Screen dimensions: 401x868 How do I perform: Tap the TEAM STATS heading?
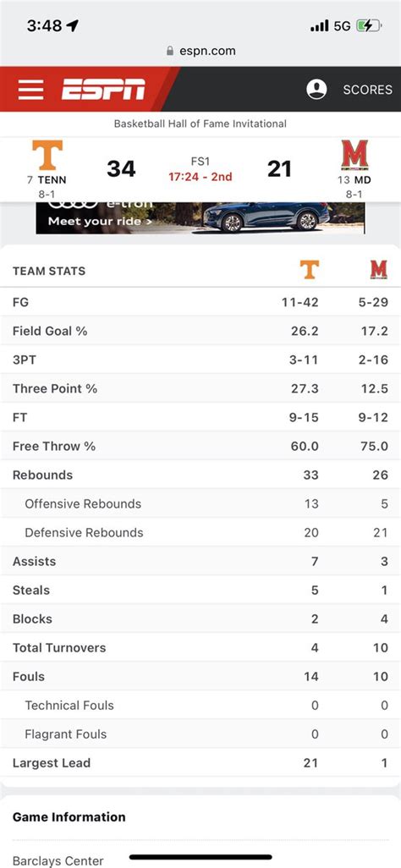(x=49, y=272)
